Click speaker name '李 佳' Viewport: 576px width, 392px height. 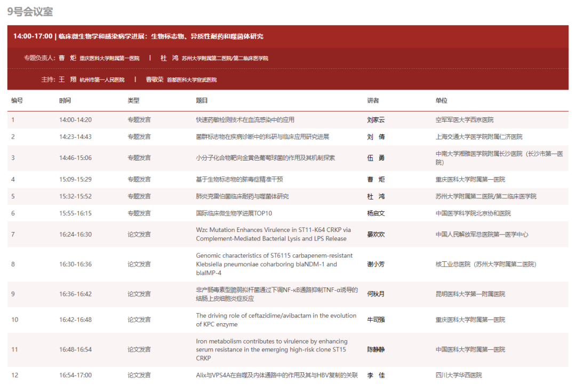[x=376, y=375]
